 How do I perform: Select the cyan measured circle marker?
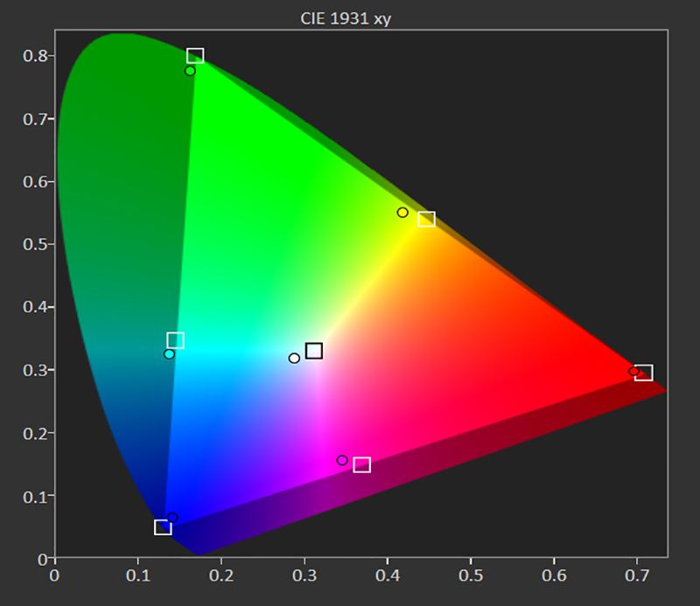pos(169,354)
